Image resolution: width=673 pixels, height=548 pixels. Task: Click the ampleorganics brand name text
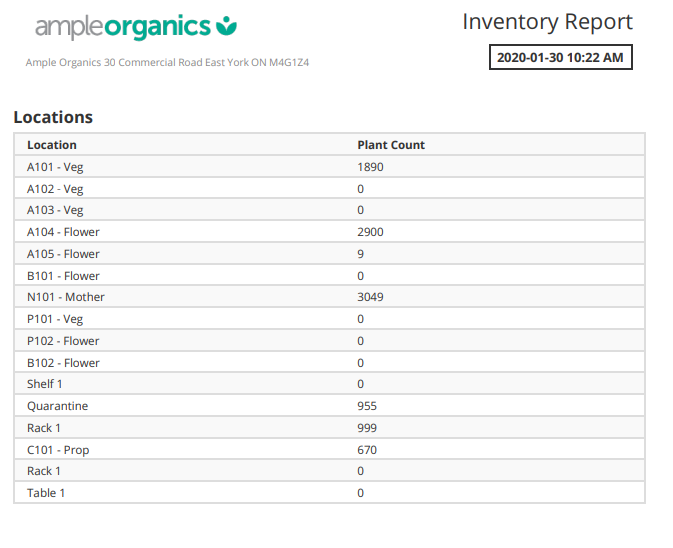[122, 27]
